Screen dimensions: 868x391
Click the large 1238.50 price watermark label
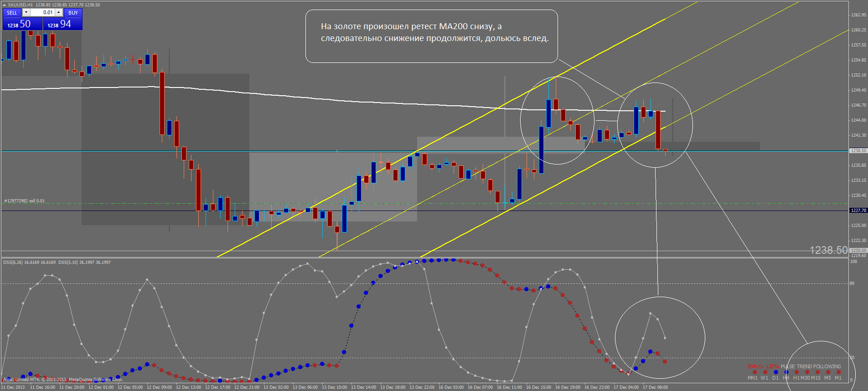point(828,250)
